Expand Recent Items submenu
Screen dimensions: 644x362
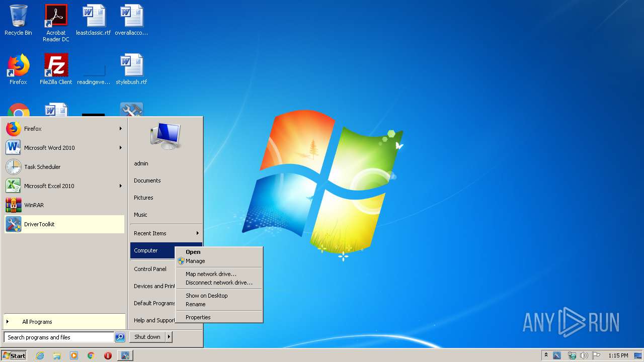pos(166,233)
